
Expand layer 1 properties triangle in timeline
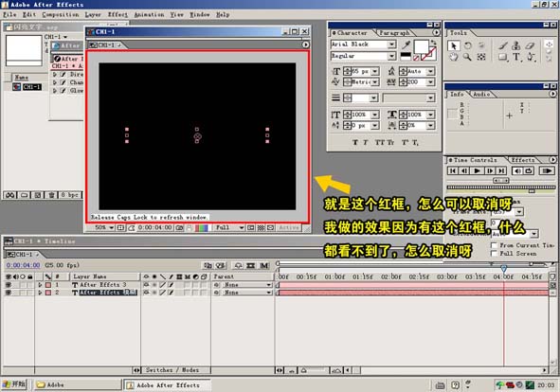pyautogui.click(x=40, y=285)
